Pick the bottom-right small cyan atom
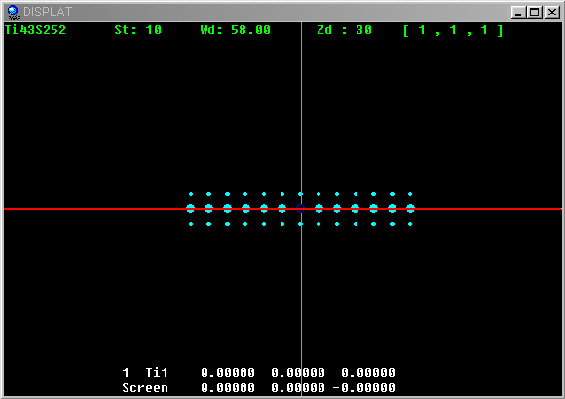The height and width of the screenshot is (399, 565). [410, 224]
